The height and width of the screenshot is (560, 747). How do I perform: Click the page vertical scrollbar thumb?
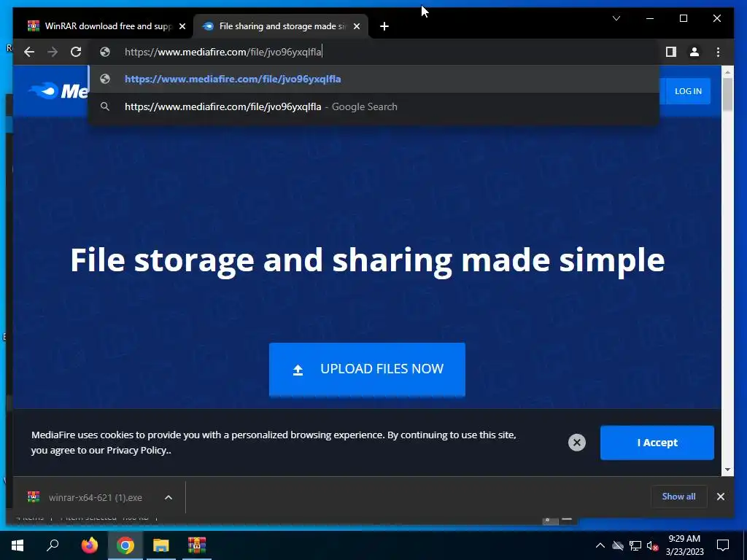tap(727, 94)
